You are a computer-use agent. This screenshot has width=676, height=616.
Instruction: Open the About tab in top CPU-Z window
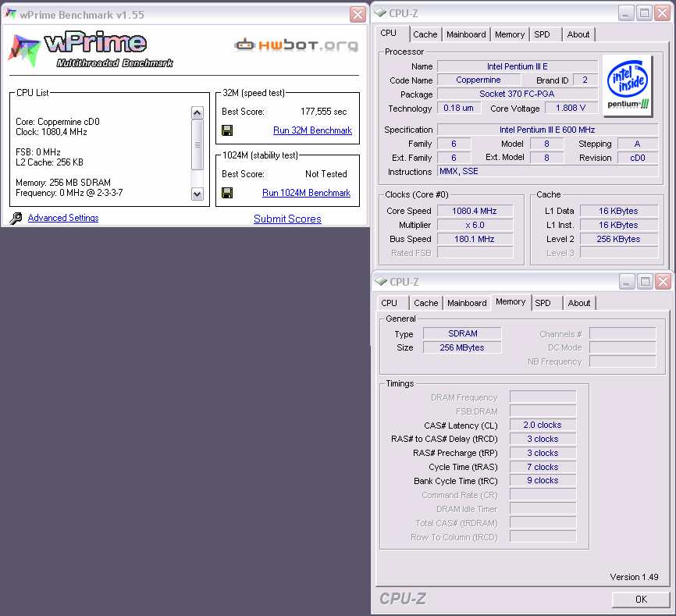pos(578,34)
